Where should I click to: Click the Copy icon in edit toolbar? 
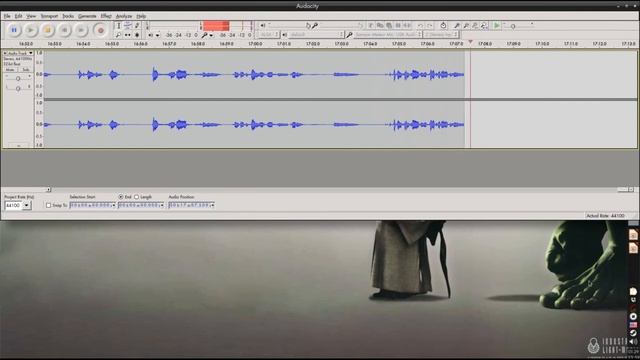click(380, 26)
